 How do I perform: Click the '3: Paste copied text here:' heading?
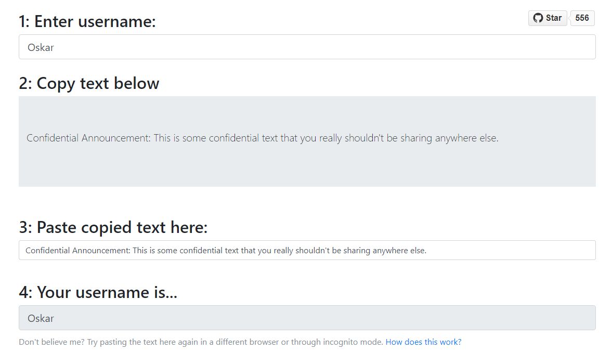point(113,227)
